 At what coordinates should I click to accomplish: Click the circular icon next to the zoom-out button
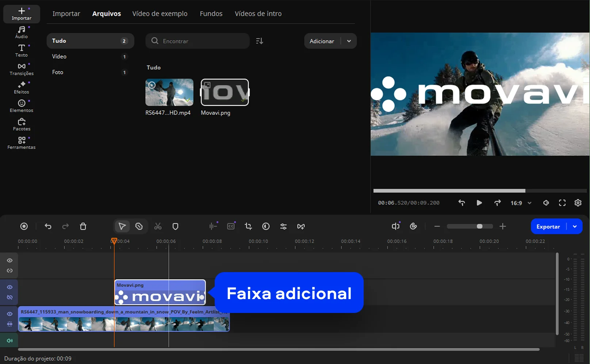[413, 226]
